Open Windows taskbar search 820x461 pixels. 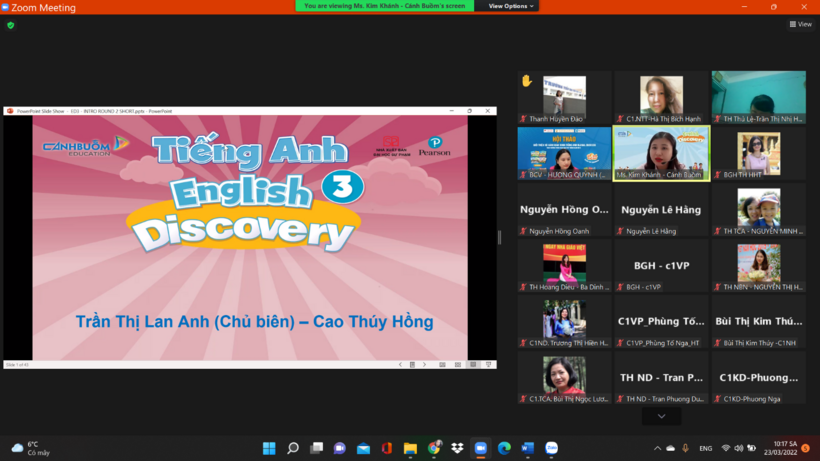coord(293,448)
